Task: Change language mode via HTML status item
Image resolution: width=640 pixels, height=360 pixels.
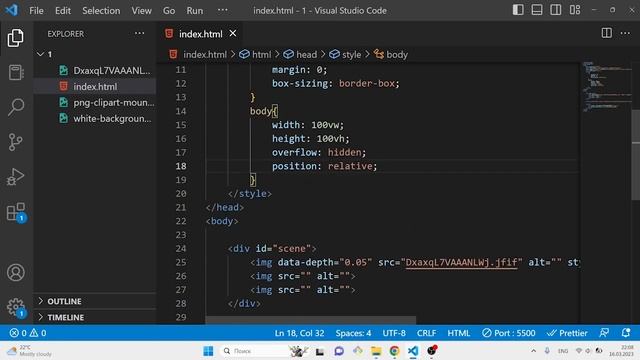Action: click(459, 333)
